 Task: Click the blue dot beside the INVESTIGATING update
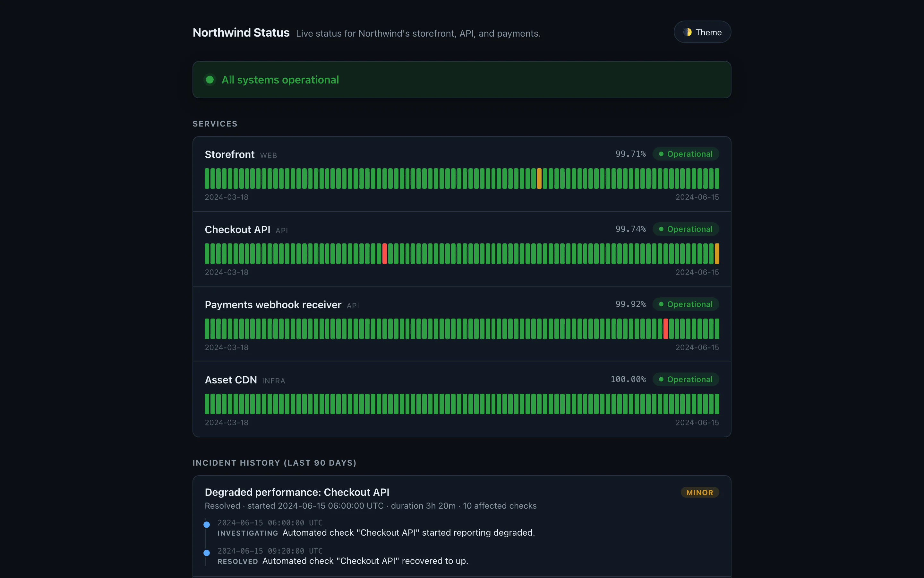(207, 525)
